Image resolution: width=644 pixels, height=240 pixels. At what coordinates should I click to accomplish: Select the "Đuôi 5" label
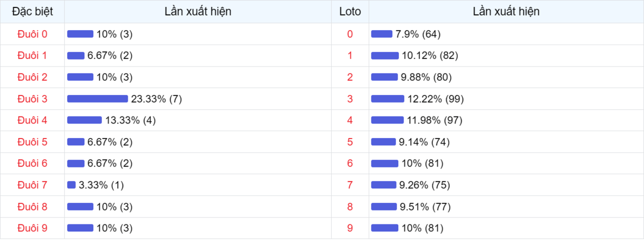32,142
